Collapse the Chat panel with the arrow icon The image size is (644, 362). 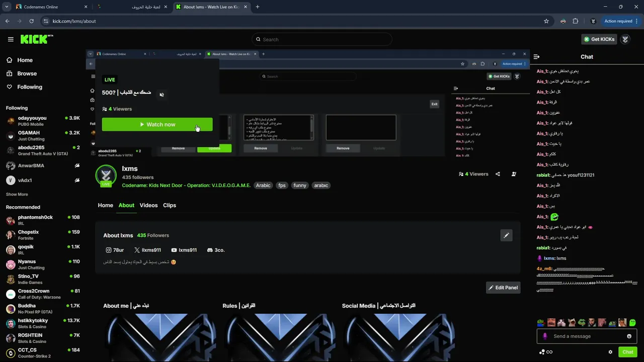point(536,57)
